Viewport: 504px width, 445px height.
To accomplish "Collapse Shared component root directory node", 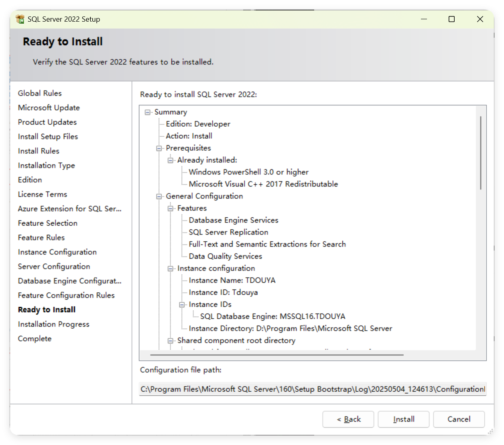I will (x=171, y=341).
